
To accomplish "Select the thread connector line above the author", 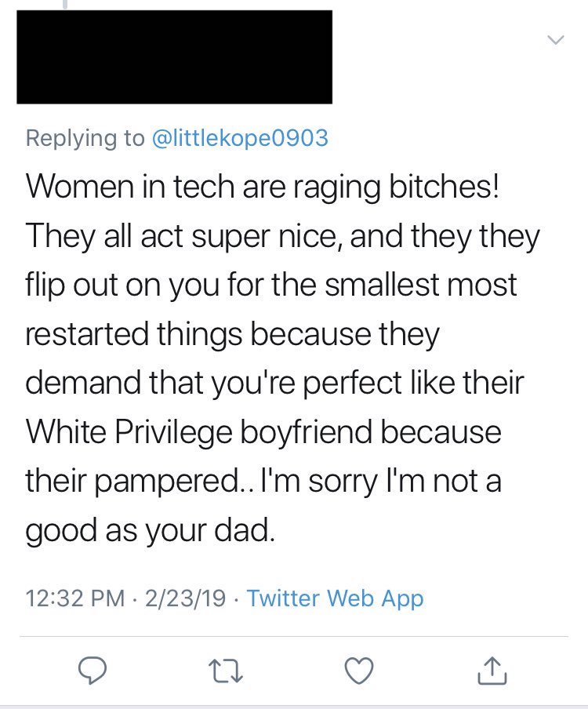I will 66,5.
